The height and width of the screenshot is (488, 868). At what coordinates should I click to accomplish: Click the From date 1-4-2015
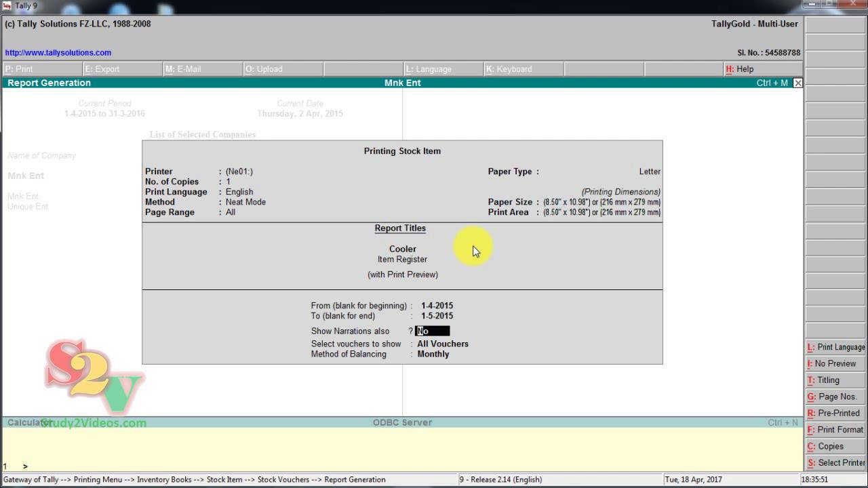[x=437, y=306]
